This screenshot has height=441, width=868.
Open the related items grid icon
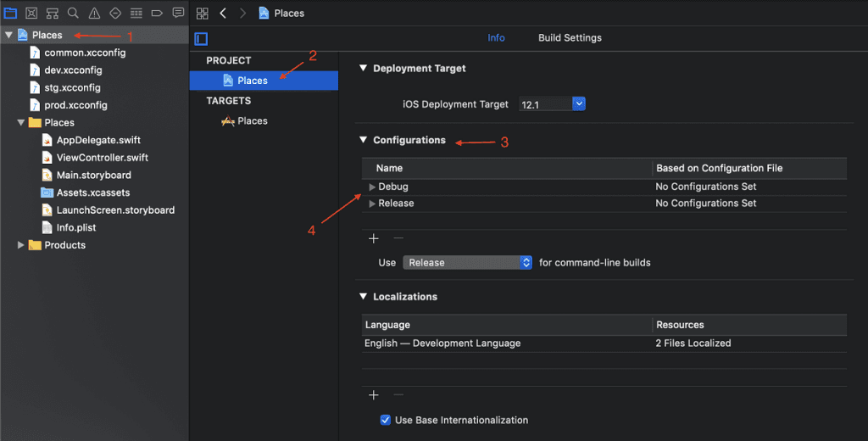(203, 14)
